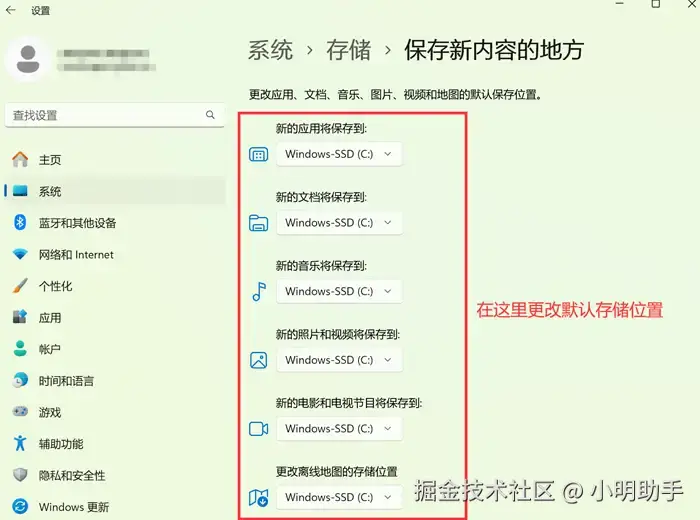Click the accessibility figure icon beside 辅助功能

point(20,443)
